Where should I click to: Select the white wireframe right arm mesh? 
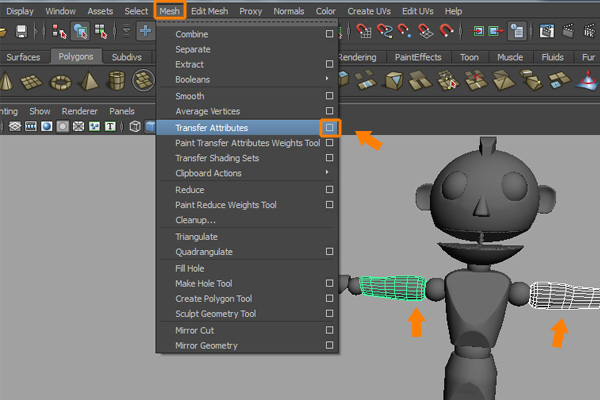click(x=561, y=294)
